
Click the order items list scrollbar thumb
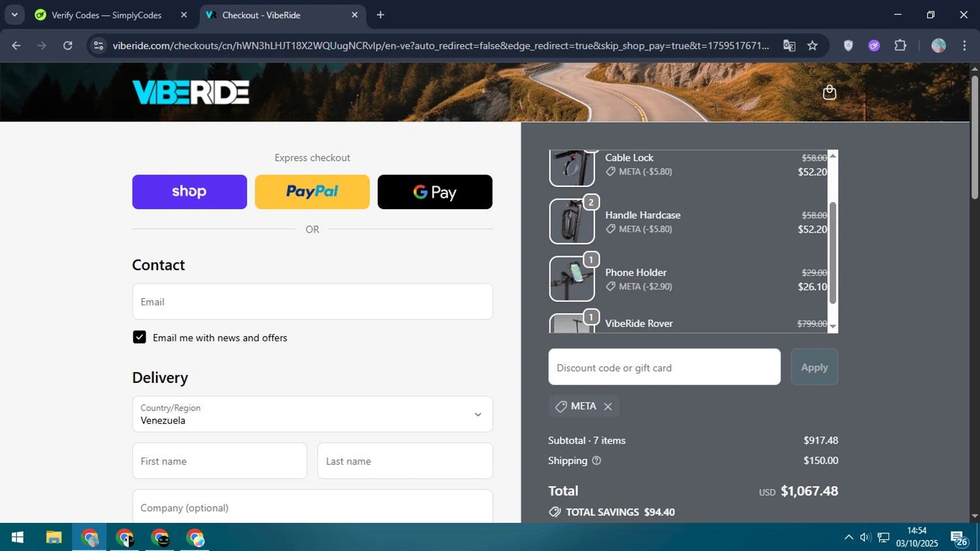[833, 253]
